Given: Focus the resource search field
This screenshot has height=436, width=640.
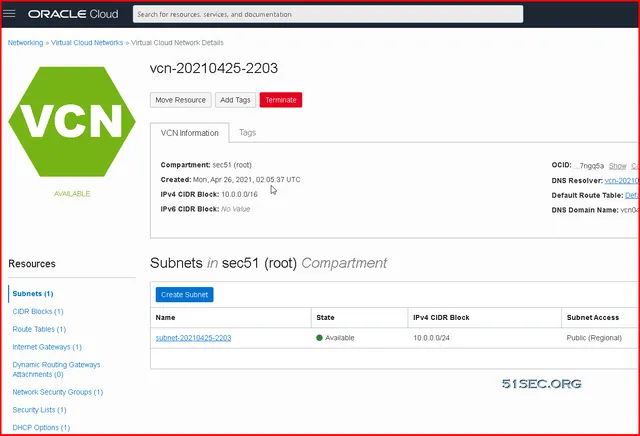Looking at the screenshot, I should (328, 14).
